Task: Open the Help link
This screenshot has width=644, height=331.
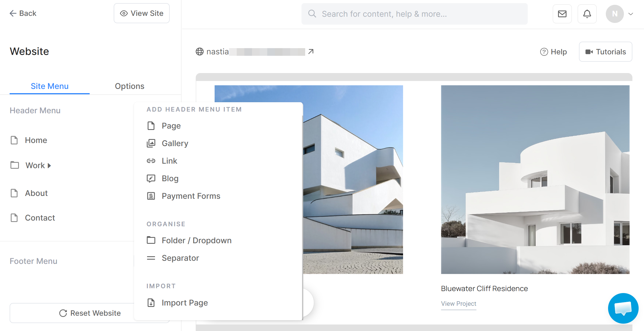Action: tap(553, 52)
